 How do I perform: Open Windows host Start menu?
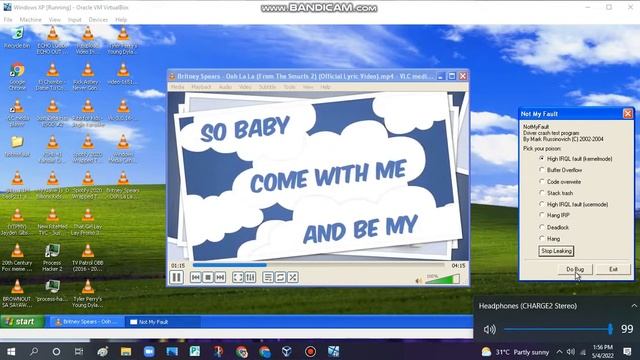pyautogui.click(x=11, y=351)
